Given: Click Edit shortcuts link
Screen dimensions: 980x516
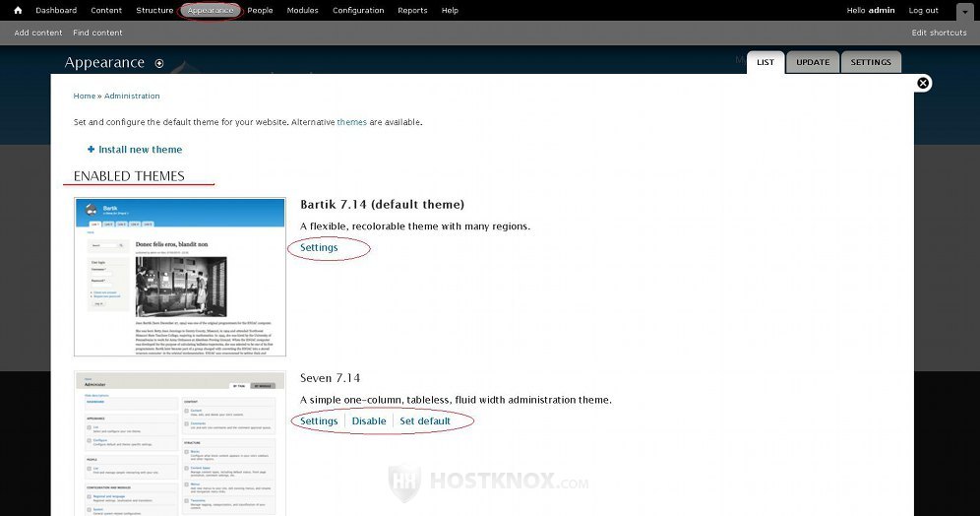Looking at the screenshot, I should 939,32.
